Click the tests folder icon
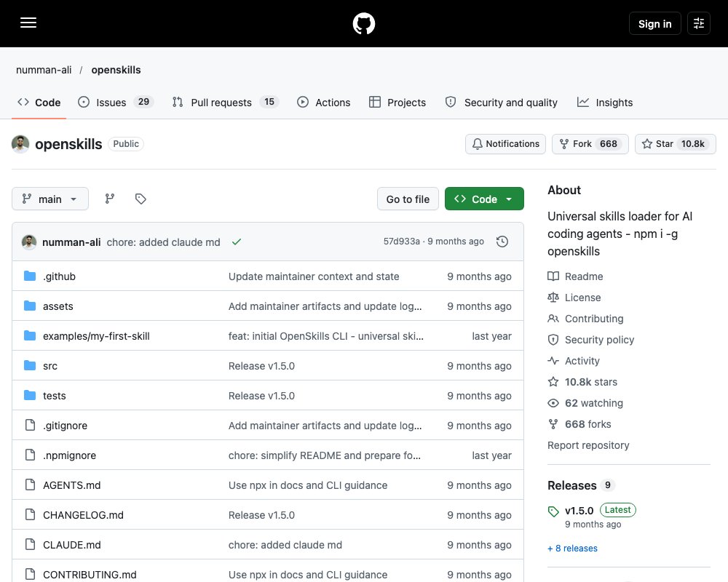Image resolution: width=728 pixels, height=582 pixels. pyautogui.click(x=30, y=396)
